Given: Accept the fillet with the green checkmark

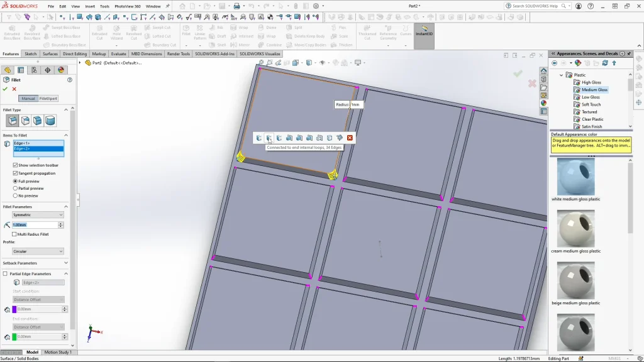Looking at the screenshot, I should (x=5, y=89).
